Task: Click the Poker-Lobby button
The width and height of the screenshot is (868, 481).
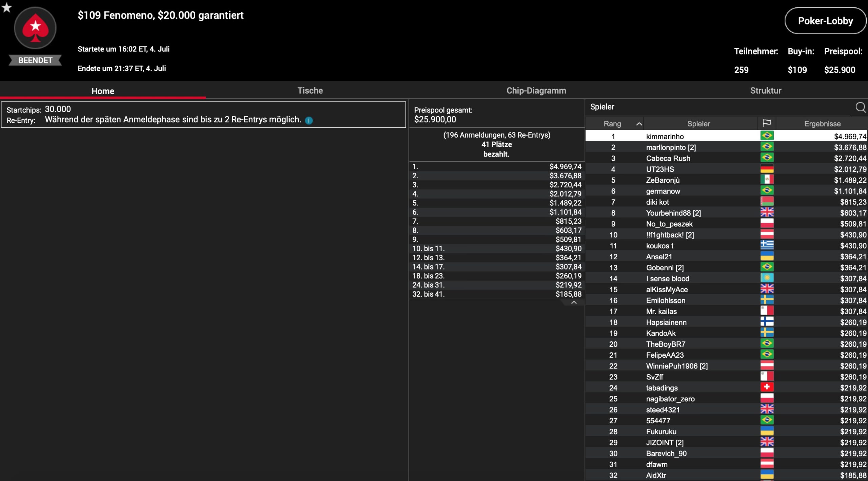Action: coord(825,21)
